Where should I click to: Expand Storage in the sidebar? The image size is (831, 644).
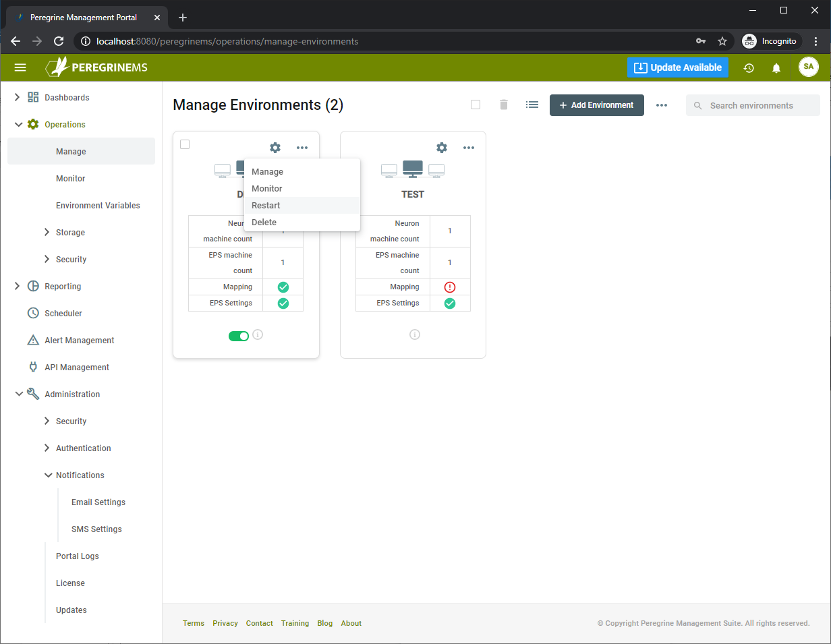47,232
